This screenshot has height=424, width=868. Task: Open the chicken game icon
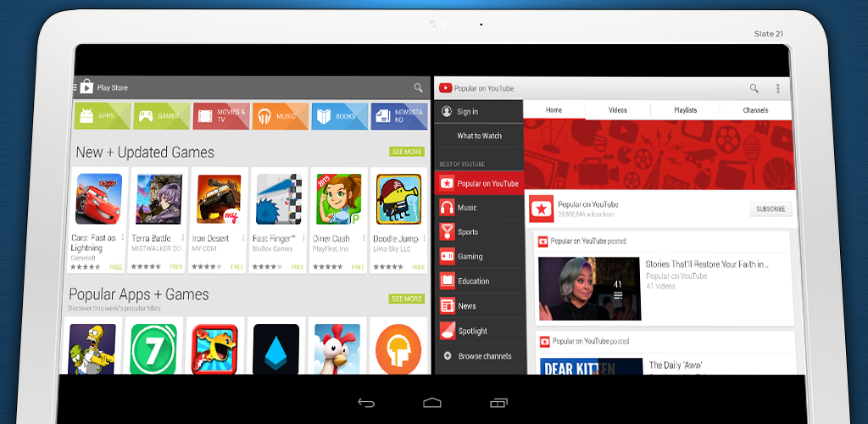tap(337, 349)
